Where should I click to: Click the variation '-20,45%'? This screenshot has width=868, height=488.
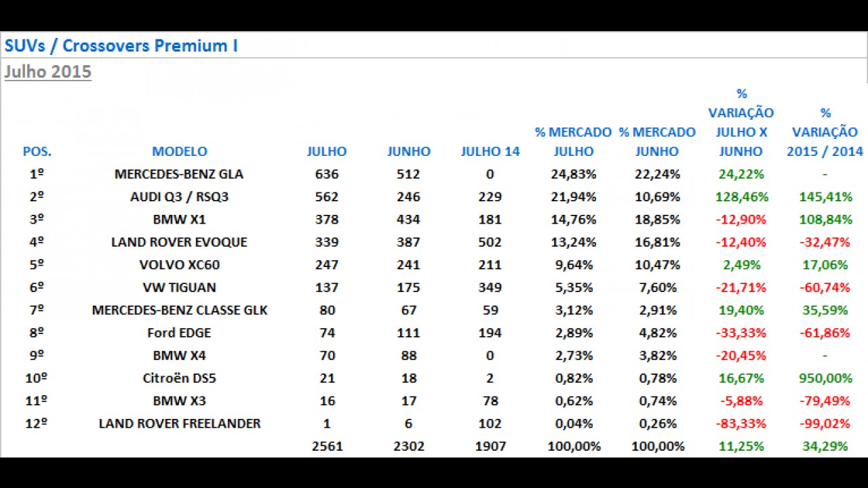coord(741,356)
